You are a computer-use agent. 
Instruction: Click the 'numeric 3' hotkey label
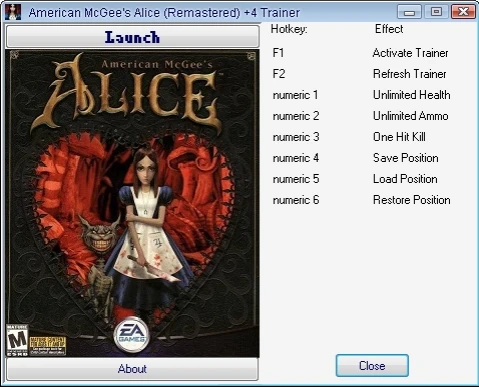coord(296,137)
